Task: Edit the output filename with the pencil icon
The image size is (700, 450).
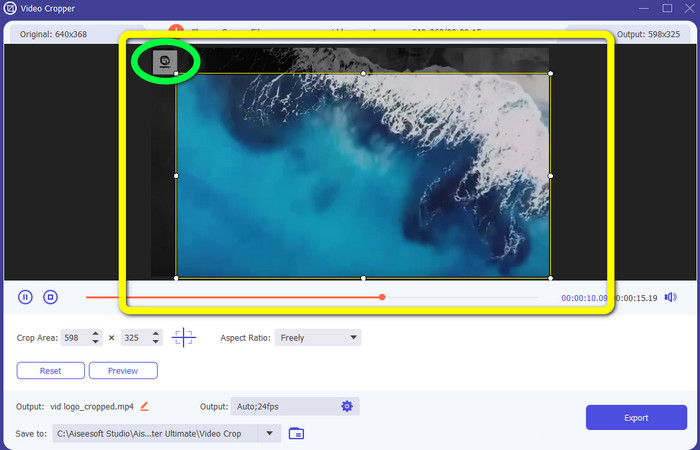Action: point(144,407)
